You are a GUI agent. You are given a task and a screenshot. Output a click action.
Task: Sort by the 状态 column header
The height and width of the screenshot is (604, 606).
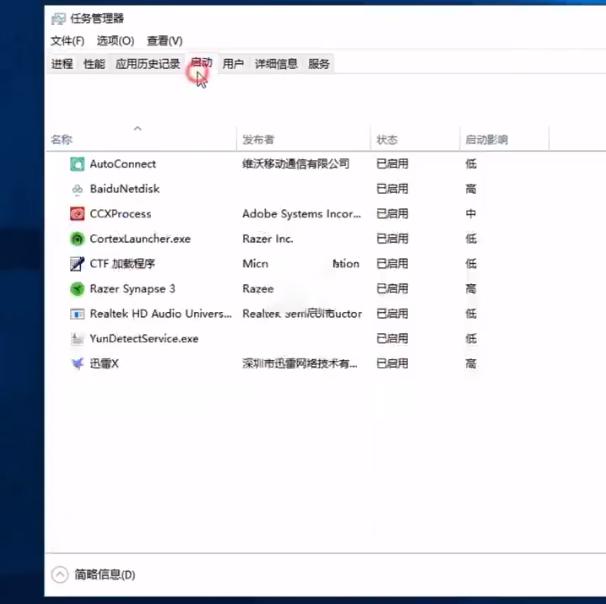point(387,140)
